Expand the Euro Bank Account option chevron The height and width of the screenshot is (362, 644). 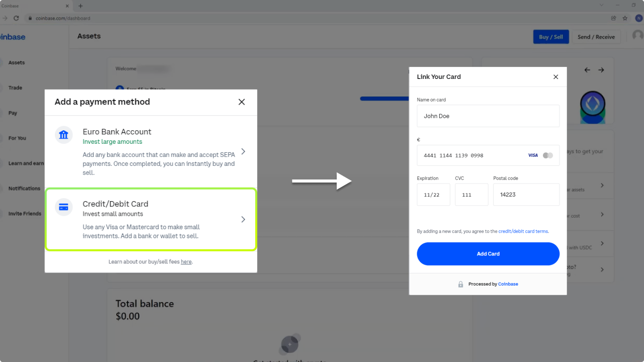pos(243,151)
